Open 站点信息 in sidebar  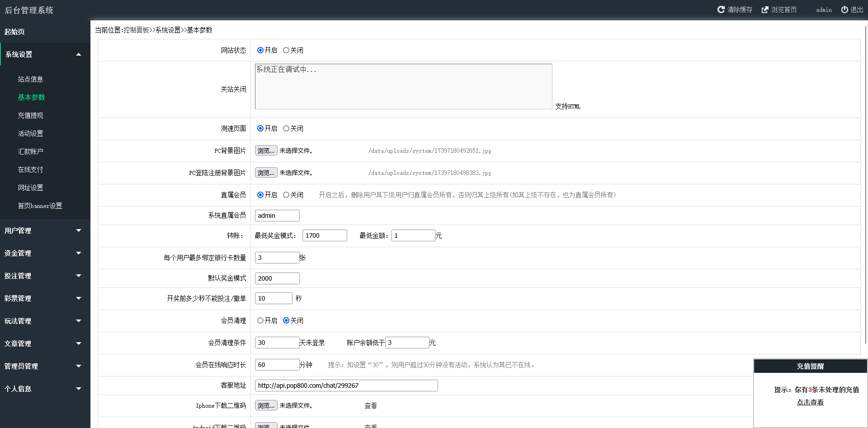[x=30, y=79]
